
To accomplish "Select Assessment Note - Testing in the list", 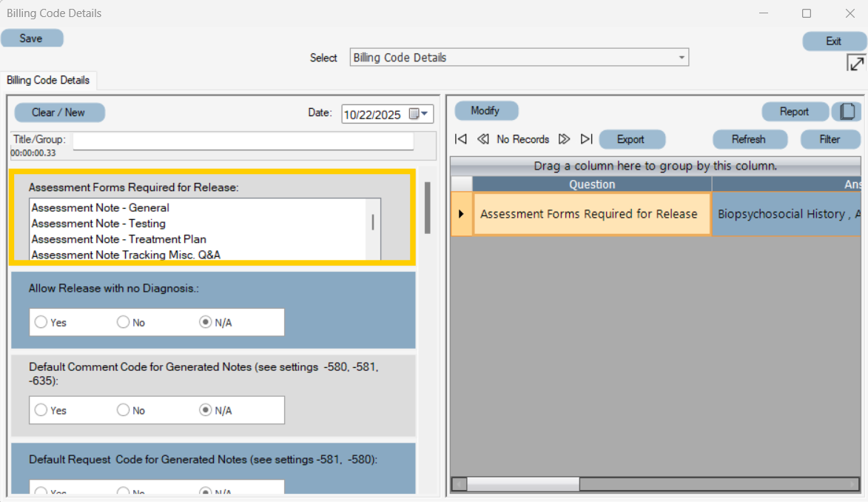I will point(104,223).
